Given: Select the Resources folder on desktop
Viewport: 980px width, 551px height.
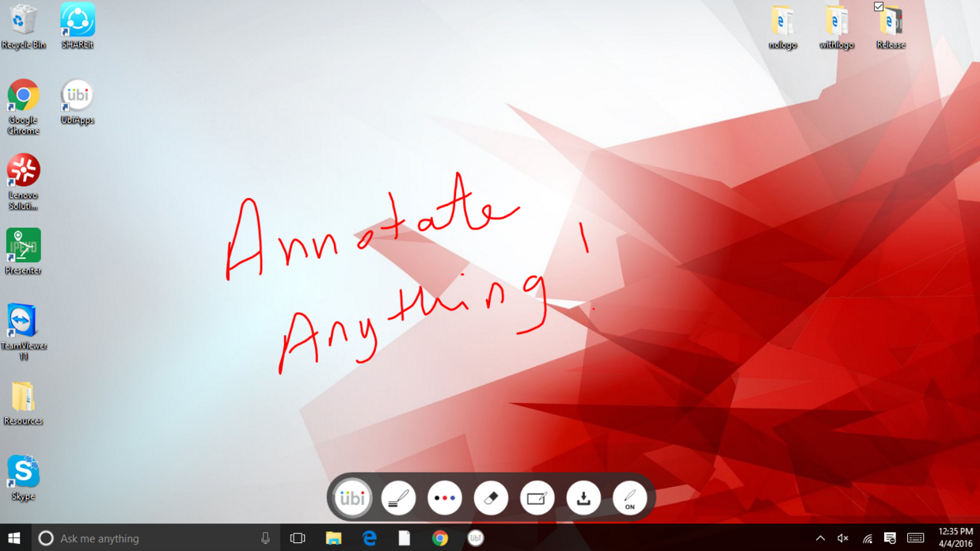Looking at the screenshot, I should tap(23, 404).
